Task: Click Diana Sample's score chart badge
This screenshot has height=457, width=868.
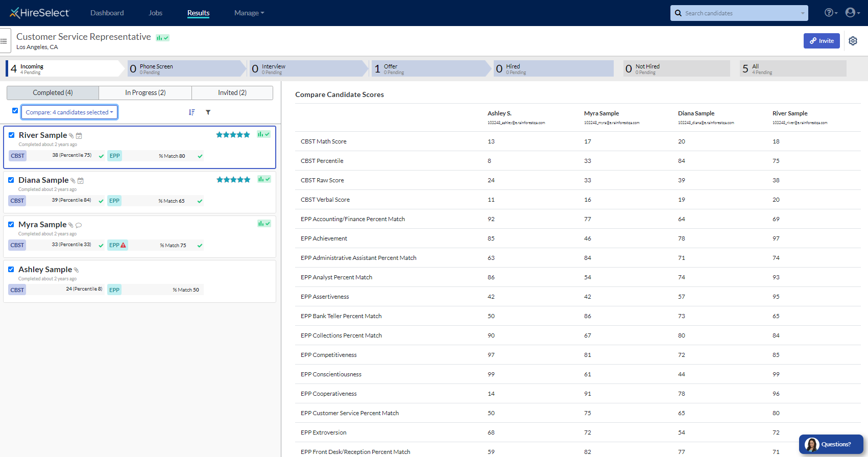Action: (x=263, y=179)
